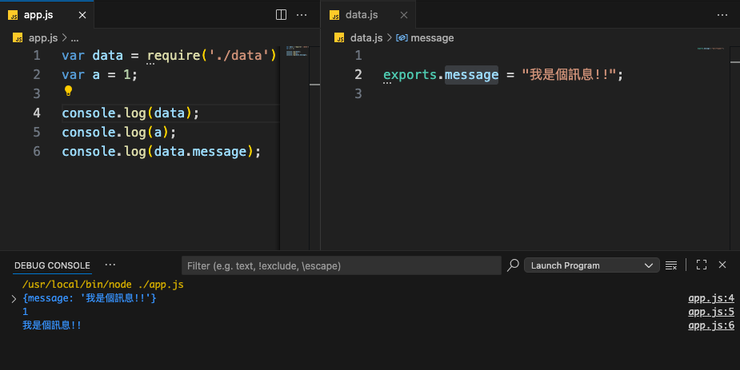Click the magnifier icon beside filter
740x370 pixels.
pyautogui.click(x=513, y=265)
